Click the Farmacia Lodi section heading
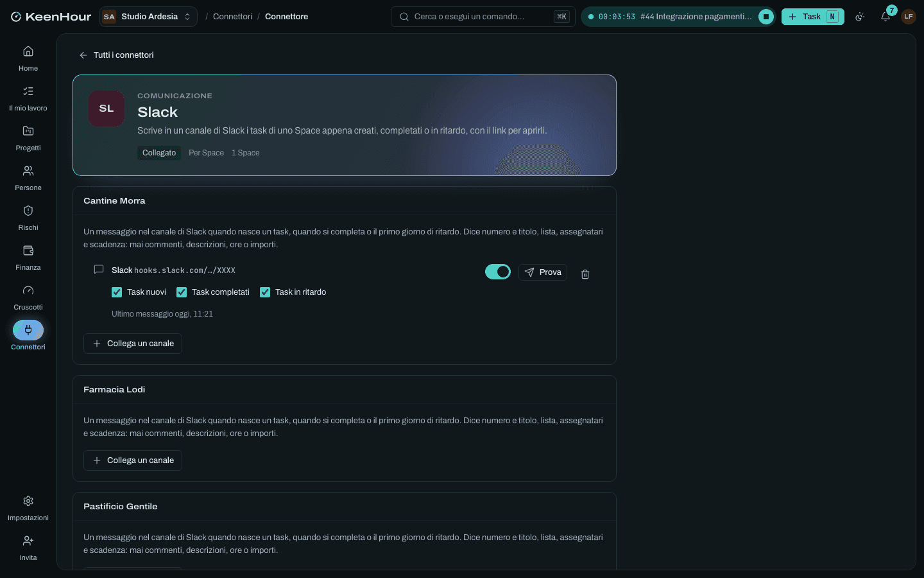This screenshot has width=924, height=578. [114, 390]
